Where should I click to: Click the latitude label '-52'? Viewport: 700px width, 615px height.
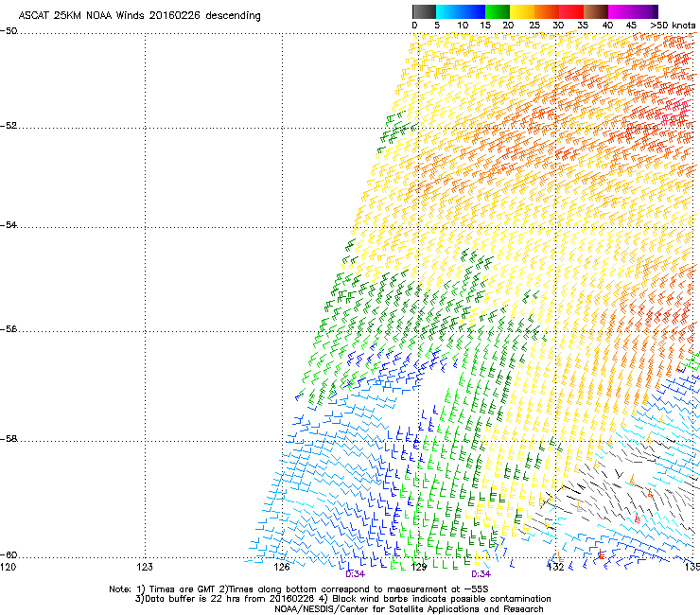click(x=9, y=126)
